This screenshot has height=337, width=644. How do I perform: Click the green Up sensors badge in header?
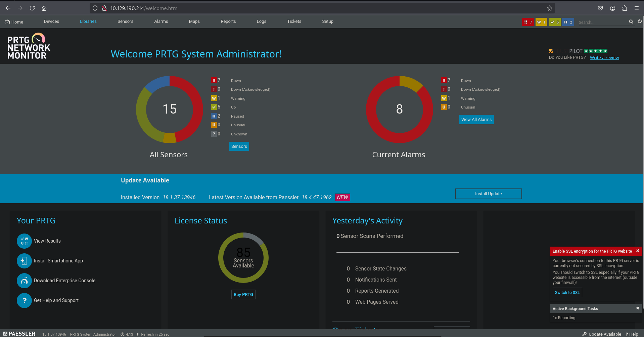click(x=554, y=22)
